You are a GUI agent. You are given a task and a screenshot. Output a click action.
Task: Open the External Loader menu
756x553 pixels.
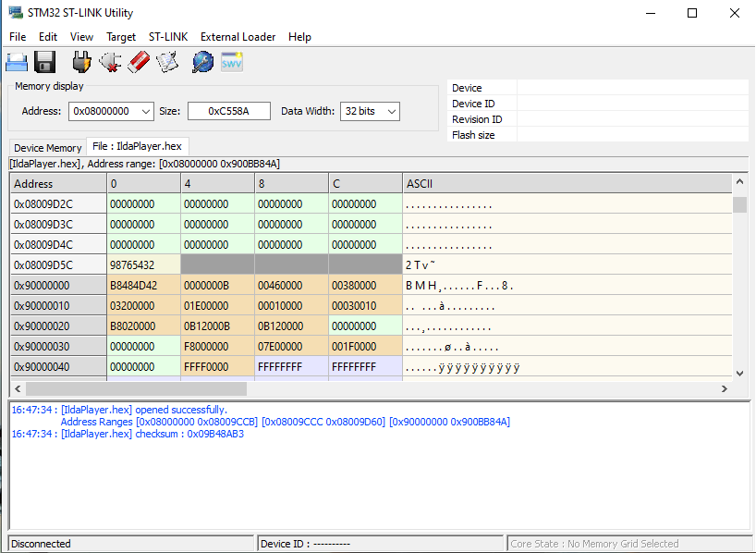coord(238,37)
